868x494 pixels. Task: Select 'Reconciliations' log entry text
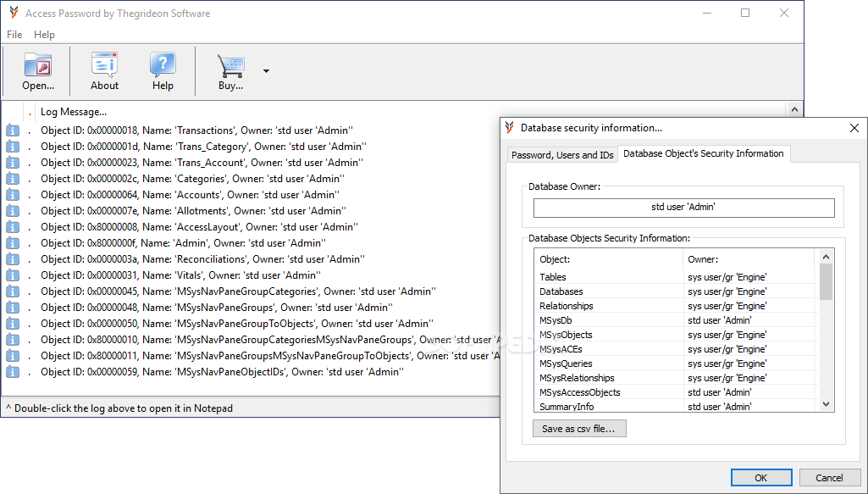coord(202,259)
